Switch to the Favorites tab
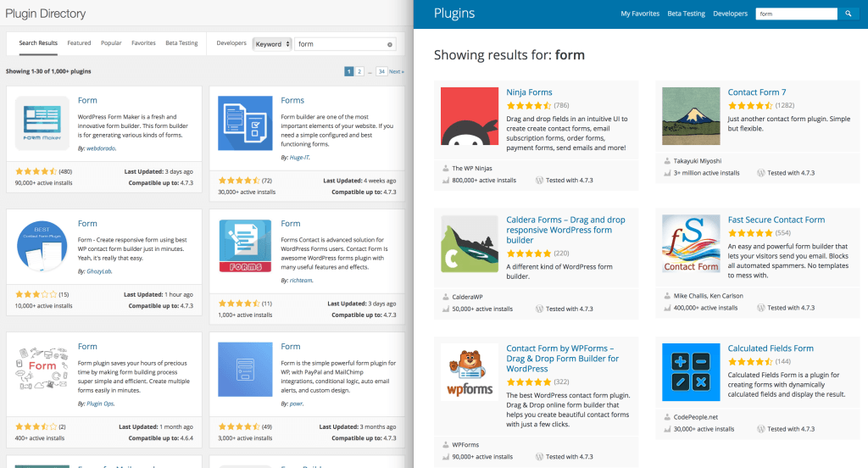Viewport: 868px width, 468px height. (x=143, y=43)
